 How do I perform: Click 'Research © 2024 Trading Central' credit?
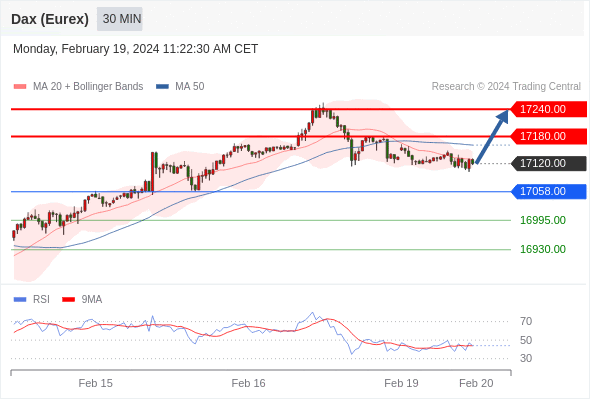click(x=506, y=87)
